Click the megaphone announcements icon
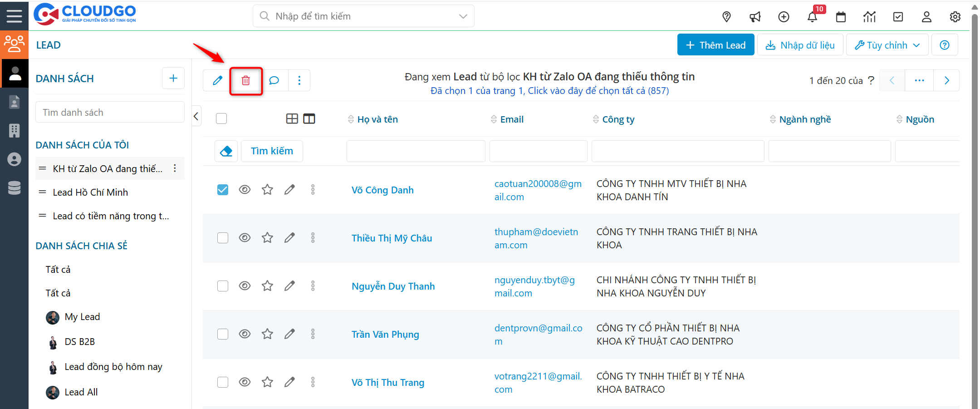The image size is (980, 409). (x=755, y=17)
